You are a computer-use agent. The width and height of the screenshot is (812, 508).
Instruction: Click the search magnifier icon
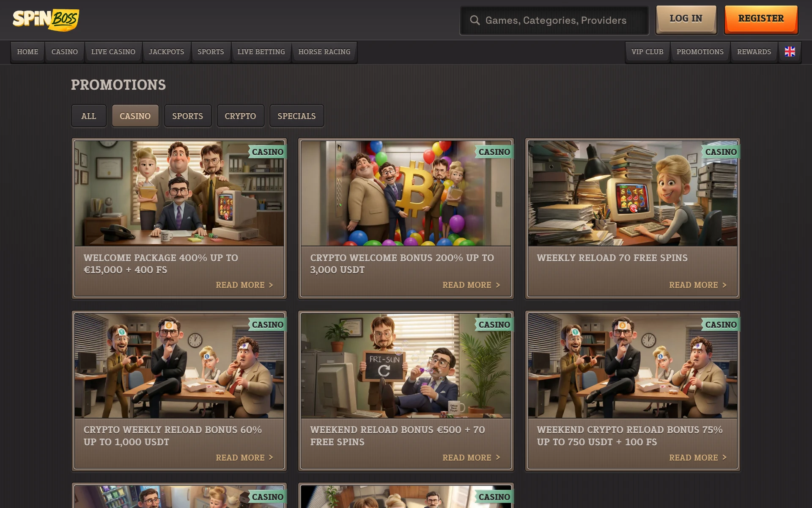[475, 20]
